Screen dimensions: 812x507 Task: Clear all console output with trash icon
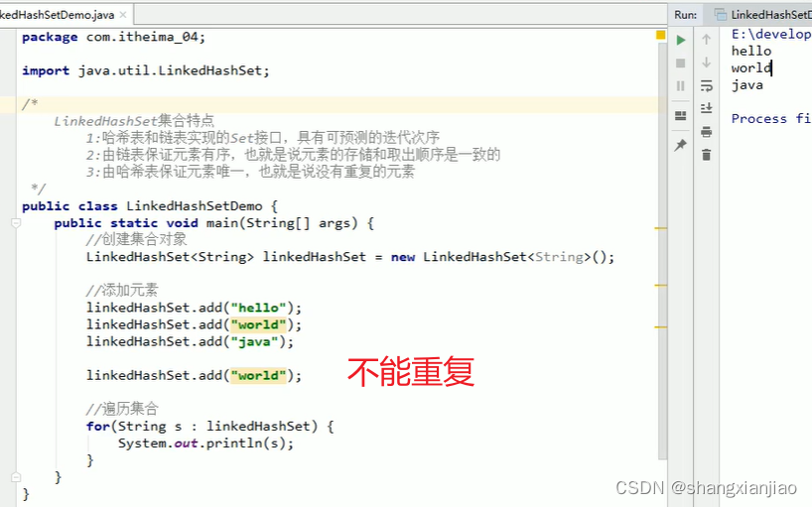(707, 155)
